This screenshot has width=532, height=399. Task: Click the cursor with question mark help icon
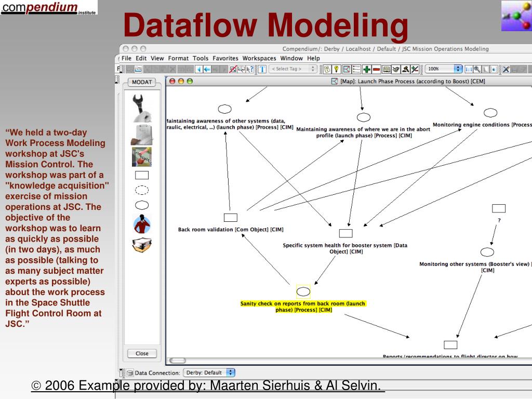tap(250, 69)
